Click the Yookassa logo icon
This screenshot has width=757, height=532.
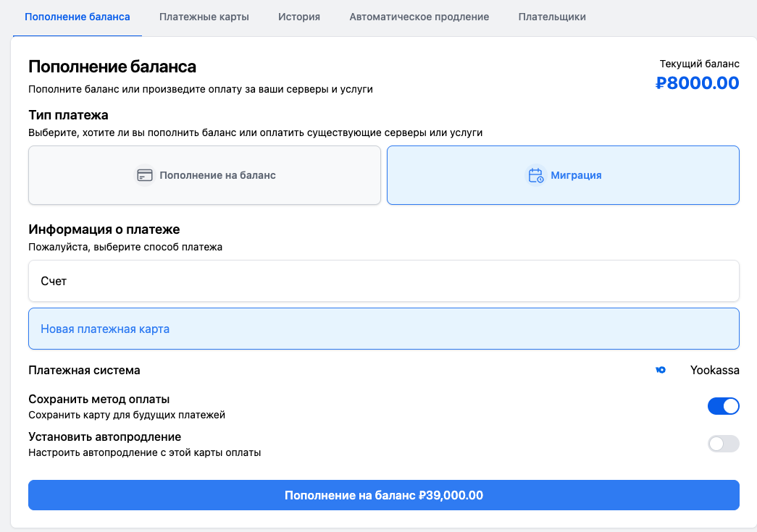point(660,370)
